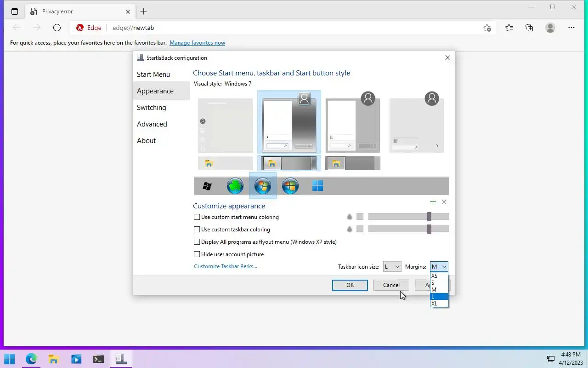Click Manage favorites now link
This screenshot has width=588, height=368.
[x=197, y=43]
